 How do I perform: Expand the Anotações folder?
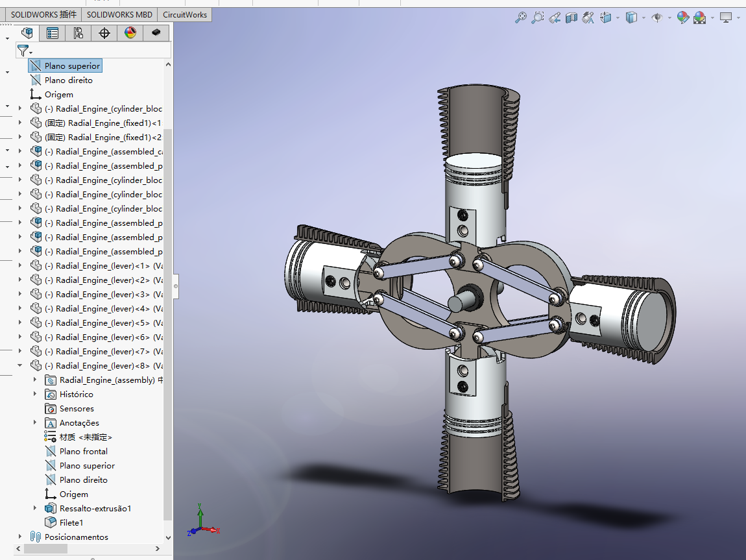tap(35, 422)
